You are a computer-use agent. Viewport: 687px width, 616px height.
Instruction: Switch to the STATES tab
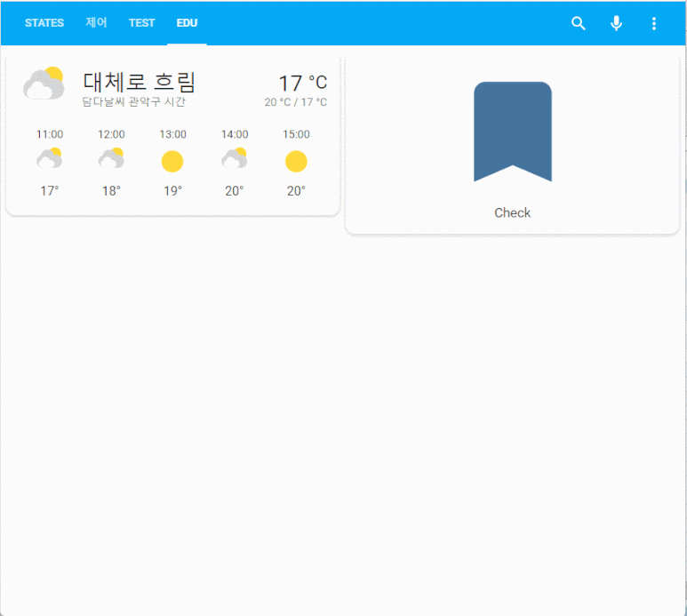coord(44,23)
